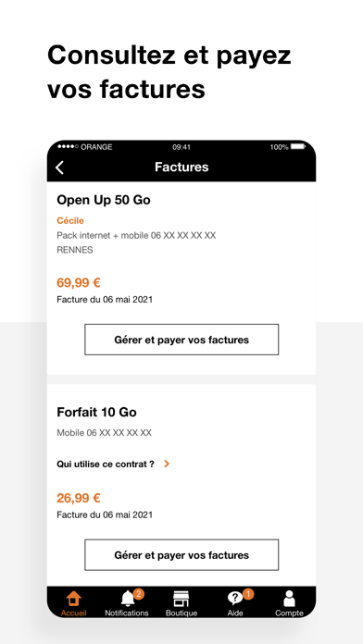
Task: Tap the Aide badge showing 1
Action: coord(248,594)
